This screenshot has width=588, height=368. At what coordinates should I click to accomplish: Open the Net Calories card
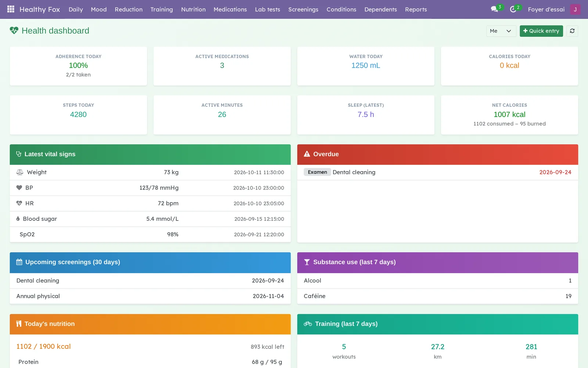[509, 115]
